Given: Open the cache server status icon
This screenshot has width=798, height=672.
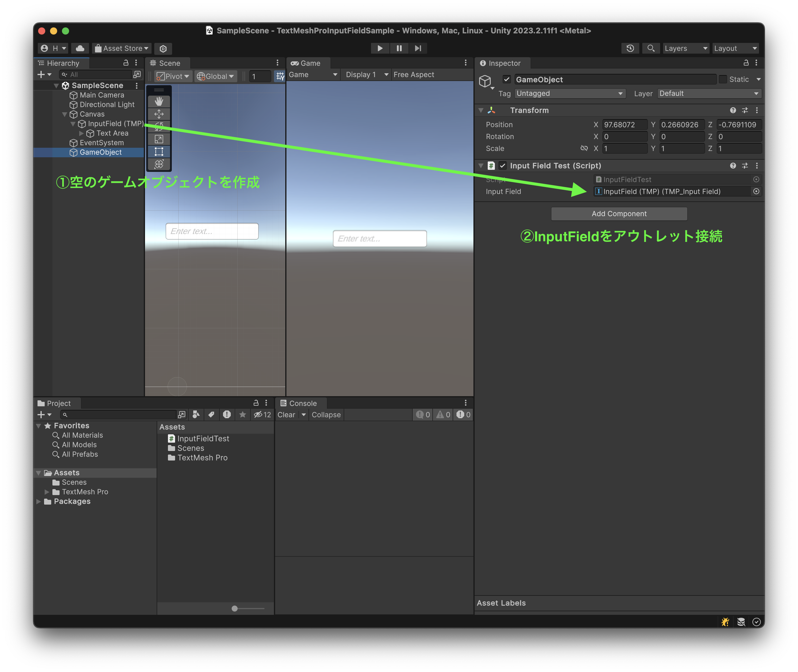Looking at the screenshot, I should 741,622.
